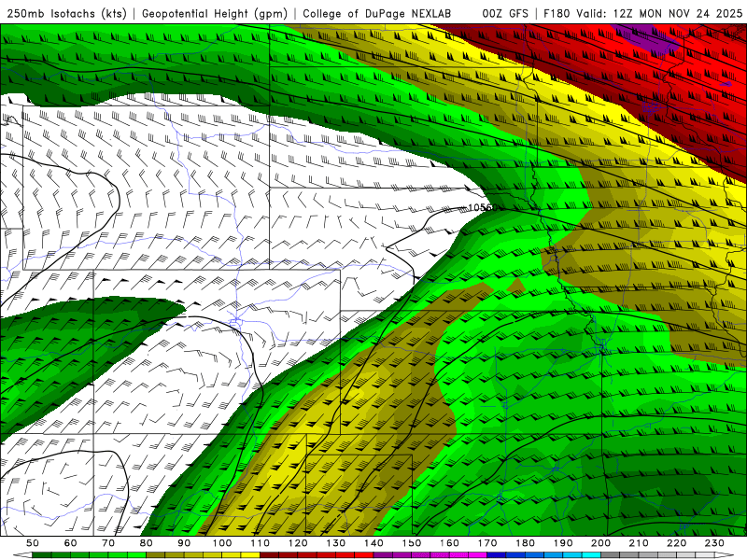The height and width of the screenshot is (560, 747).
Task: Click the '90' colorbar scale label
Action: [184, 543]
